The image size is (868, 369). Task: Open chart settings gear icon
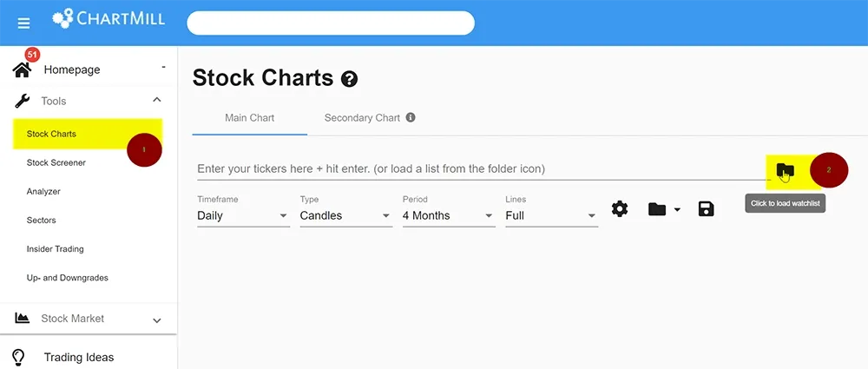coord(620,209)
